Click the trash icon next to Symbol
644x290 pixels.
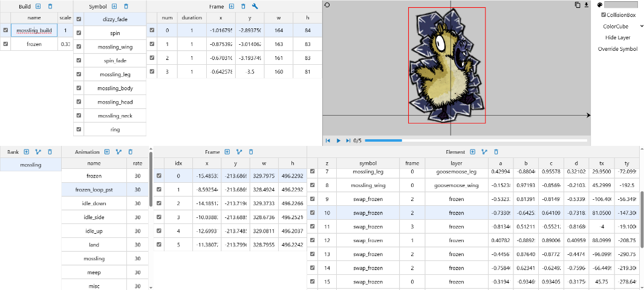126,6
